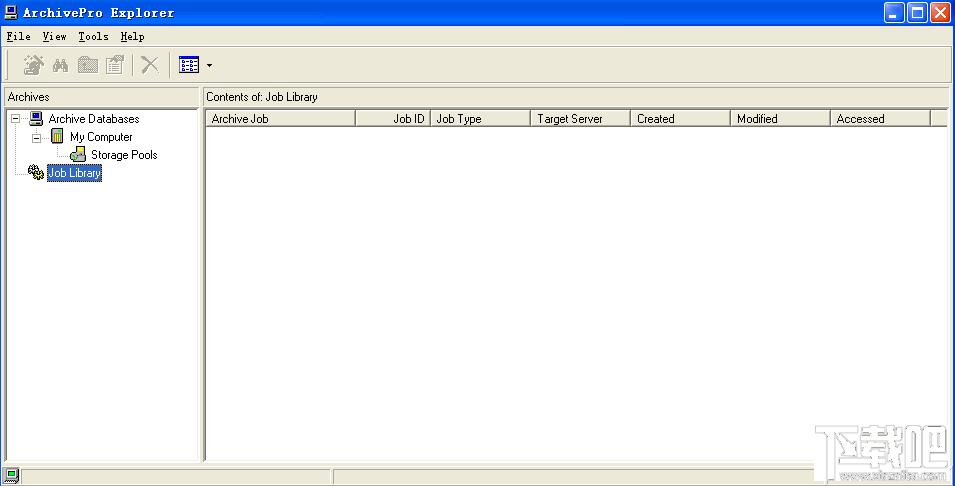Maximize the ArchivePro Explorer window
The width and height of the screenshot is (955, 486).
pos(917,13)
